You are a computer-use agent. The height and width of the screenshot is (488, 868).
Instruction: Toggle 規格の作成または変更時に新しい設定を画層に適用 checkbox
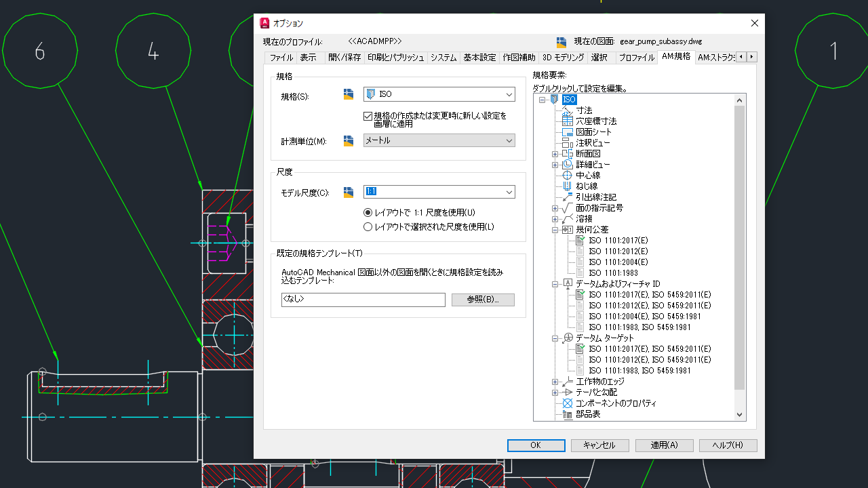368,116
